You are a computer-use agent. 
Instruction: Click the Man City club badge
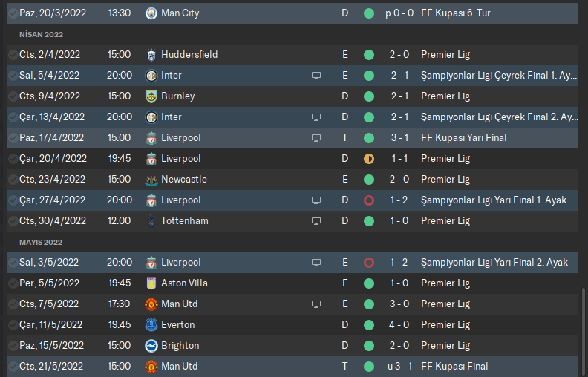151,13
